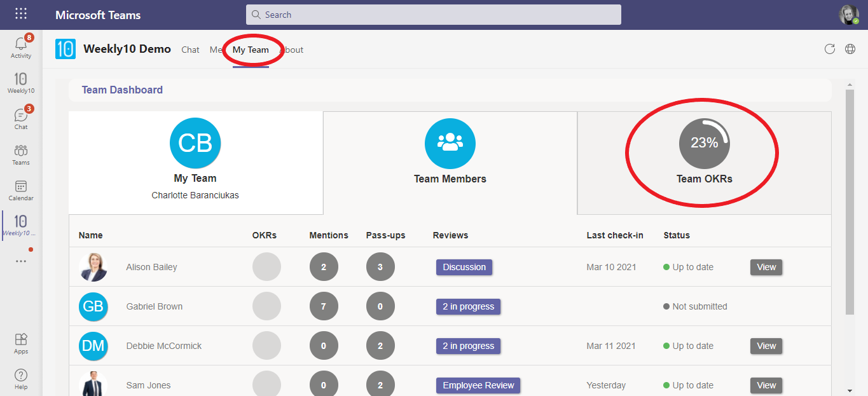Click Gabriel Brown's GB avatar
This screenshot has width=868, height=396.
click(x=93, y=306)
